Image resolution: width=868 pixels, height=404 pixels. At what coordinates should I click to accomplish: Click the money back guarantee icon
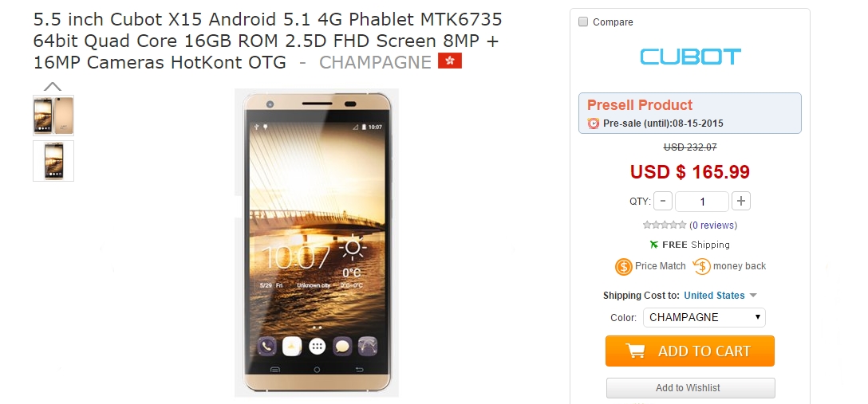click(x=701, y=266)
